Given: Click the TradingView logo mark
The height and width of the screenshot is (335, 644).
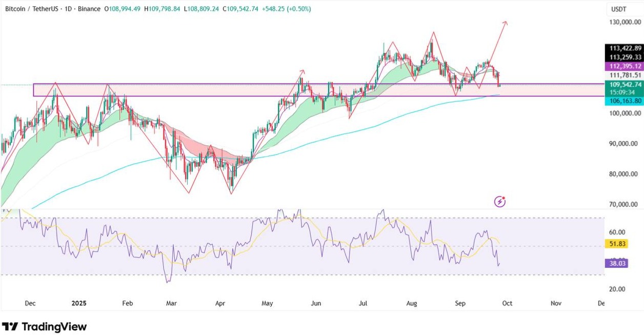Looking at the screenshot, I should click(10, 327).
